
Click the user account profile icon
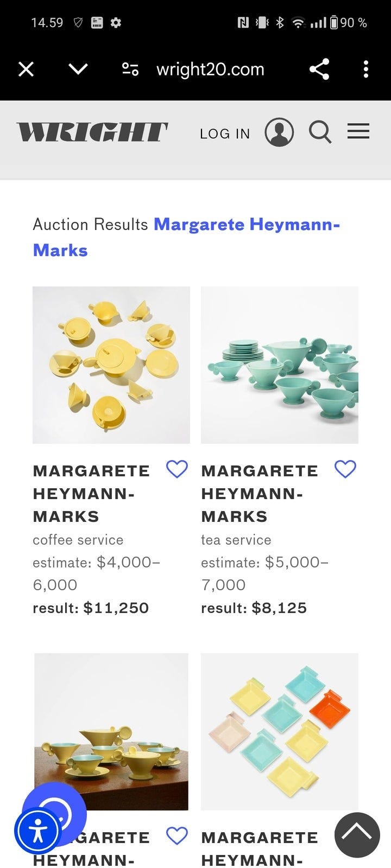pyautogui.click(x=279, y=132)
